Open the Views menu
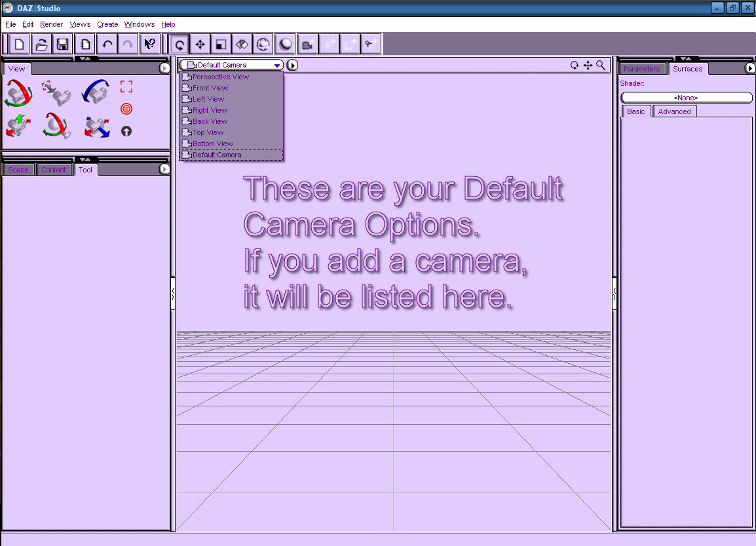Image resolution: width=756 pixels, height=546 pixels. [80, 25]
